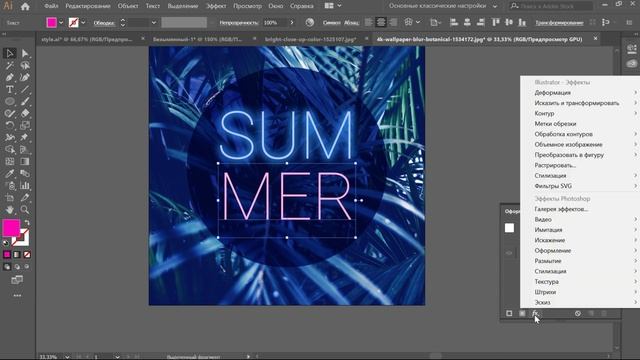640x360 pixels.
Task: Select the Puppet Warp pin tool
Action: 25,137
